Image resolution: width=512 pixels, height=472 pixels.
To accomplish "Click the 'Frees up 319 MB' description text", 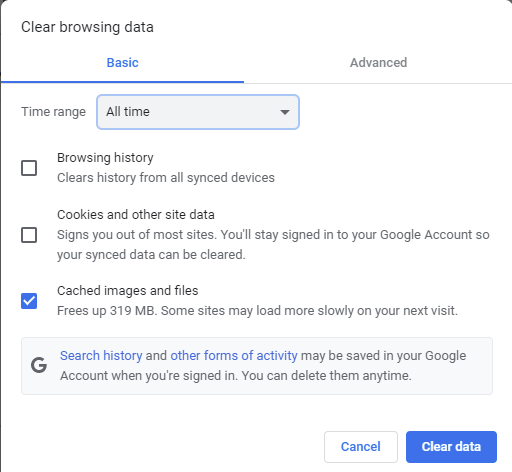I will (257, 311).
